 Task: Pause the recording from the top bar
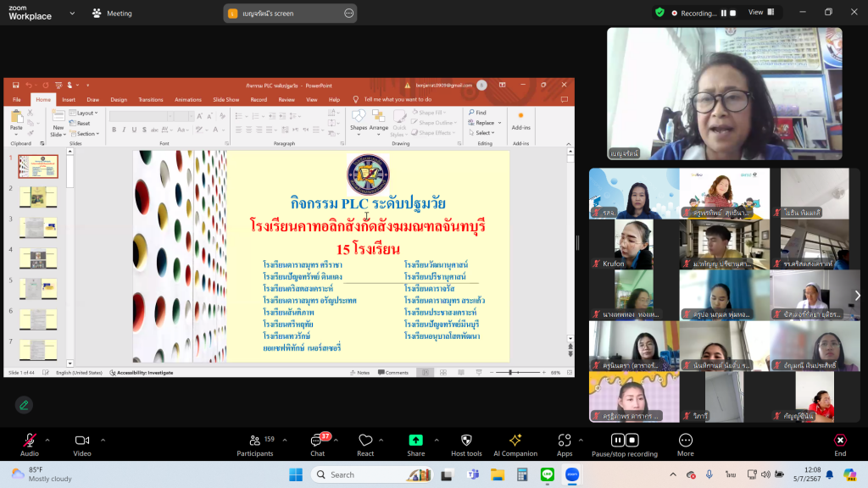click(724, 13)
